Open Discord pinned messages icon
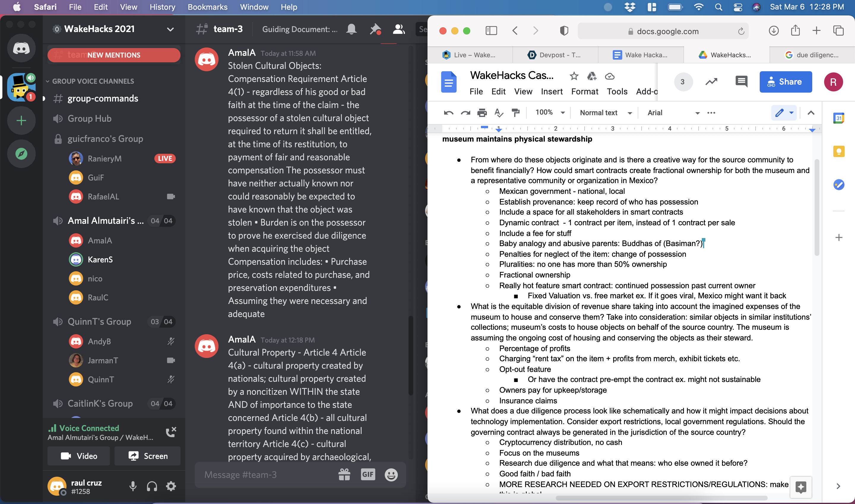Image resolution: width=855 pixels, height=504 pixels. 375,30
